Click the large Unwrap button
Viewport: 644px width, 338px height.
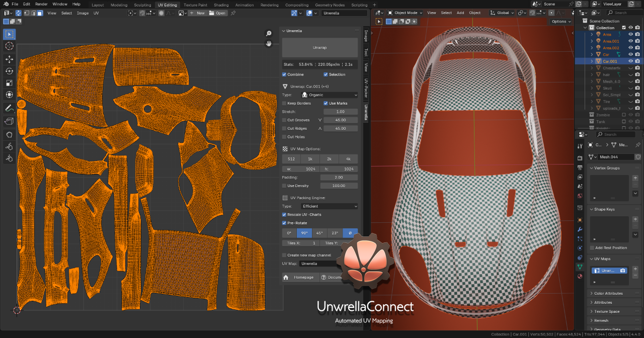320,48
